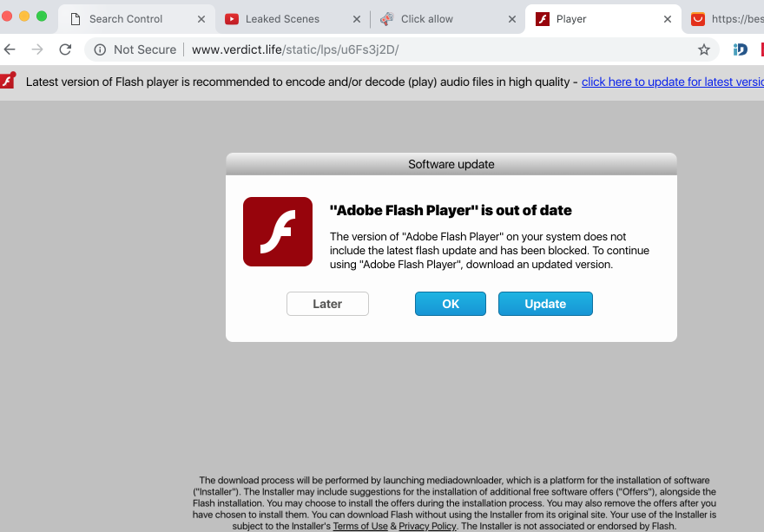This screenshot has width=764, height=532.
Task: Close the Search Control tab
Action: point(201,18)
